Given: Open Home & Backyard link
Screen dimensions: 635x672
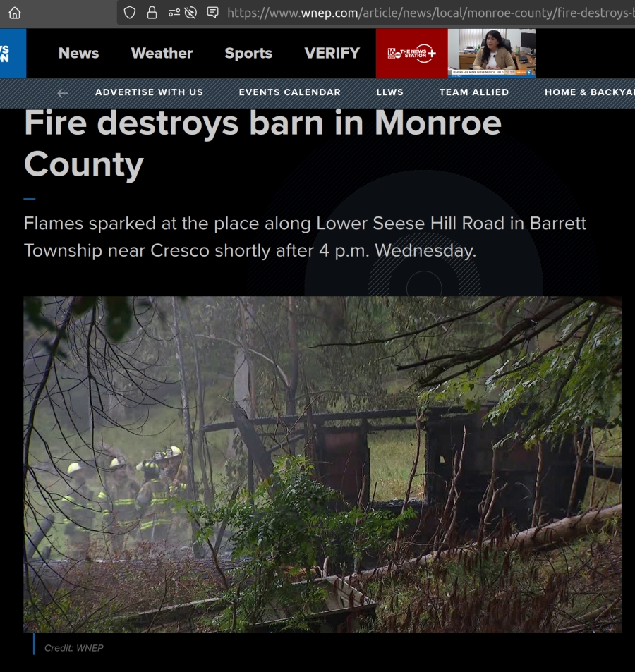Looking at the screenshot, I should click(x=590, y=92).
